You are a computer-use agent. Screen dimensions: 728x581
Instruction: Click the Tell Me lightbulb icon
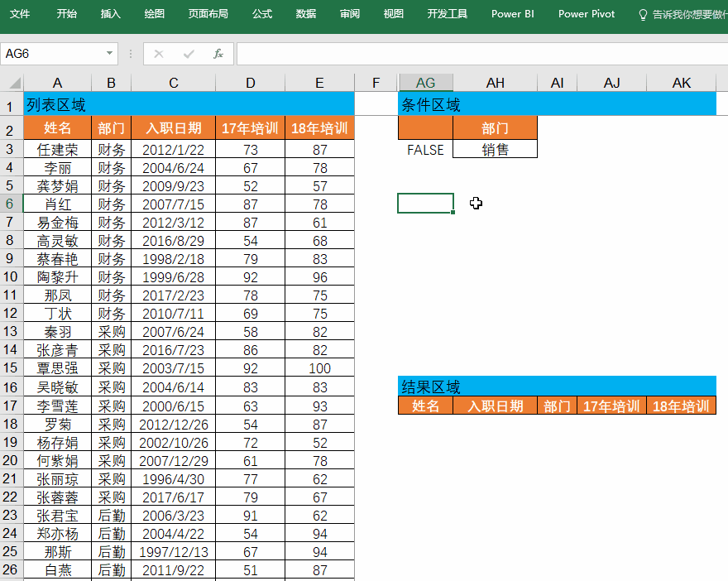pos(643,15)
